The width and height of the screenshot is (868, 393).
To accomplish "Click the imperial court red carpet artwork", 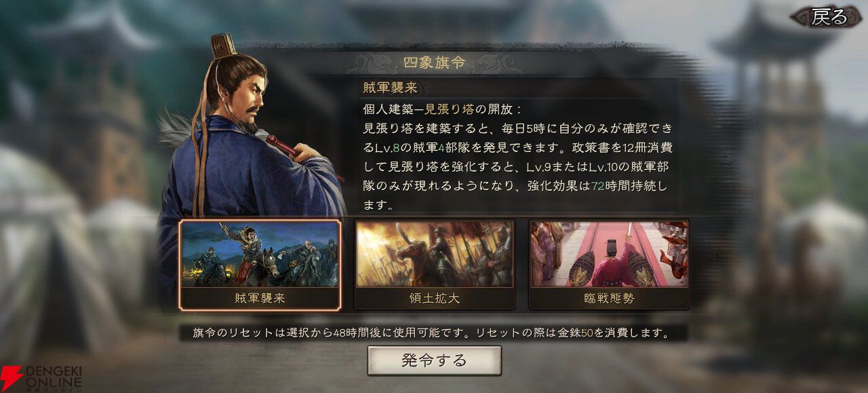I will click(608, 254).
